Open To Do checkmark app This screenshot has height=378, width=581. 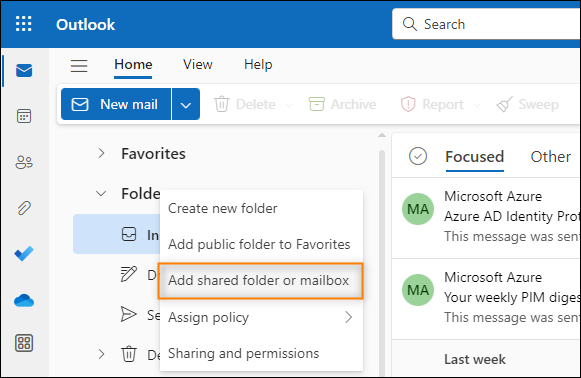click(24, 254)
